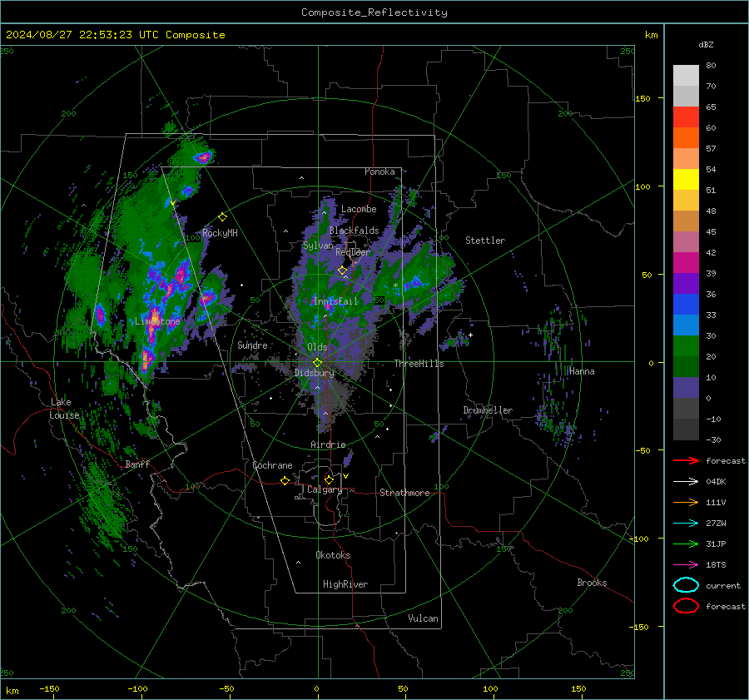Viewport: 749px width, 700px height.
Task: Select the dark gray 0 dBZ swatch
Action: 686,408
